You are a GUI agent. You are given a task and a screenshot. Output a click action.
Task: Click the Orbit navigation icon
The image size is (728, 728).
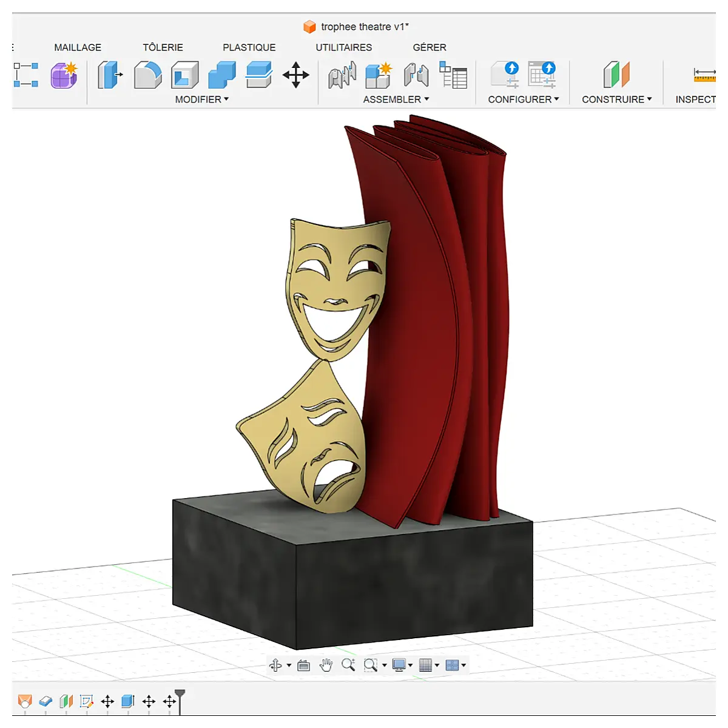pyautogui.click(x=275, y=666)
